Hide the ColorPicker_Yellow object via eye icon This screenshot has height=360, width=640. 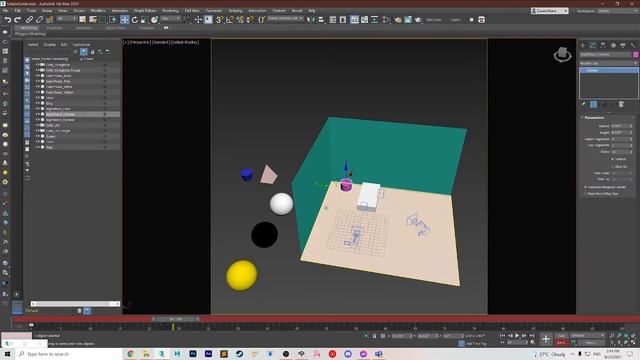[38, 92]
